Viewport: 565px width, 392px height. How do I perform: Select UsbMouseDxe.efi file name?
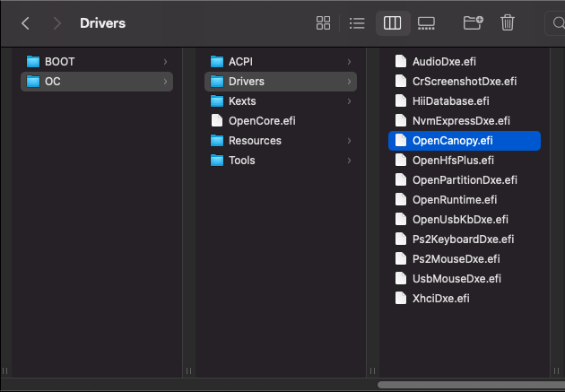coord(456,278)
